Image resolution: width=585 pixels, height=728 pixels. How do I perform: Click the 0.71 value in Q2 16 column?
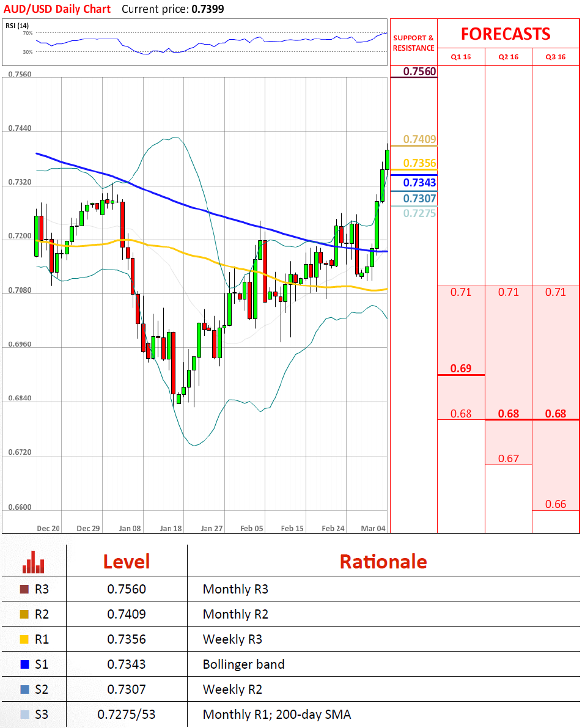coord(509,292)
